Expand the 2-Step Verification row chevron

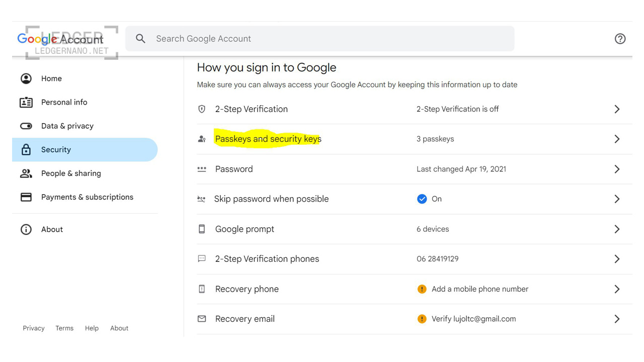coord(617,109)
